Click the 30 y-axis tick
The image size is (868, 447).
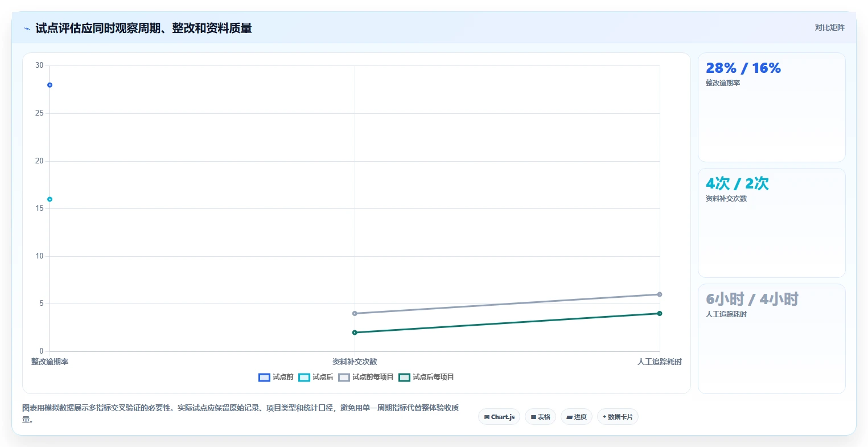pyautogui.click(x=39, y=65)
